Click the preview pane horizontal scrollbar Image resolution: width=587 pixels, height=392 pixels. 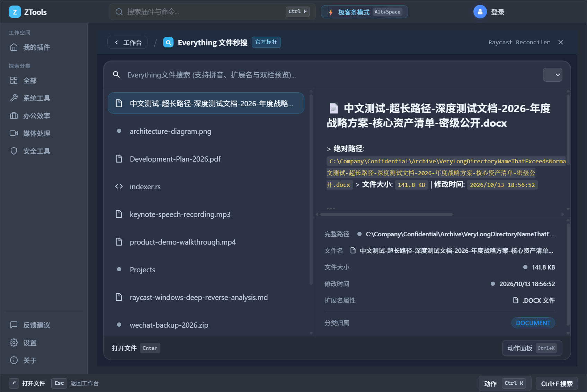point(386,215)
